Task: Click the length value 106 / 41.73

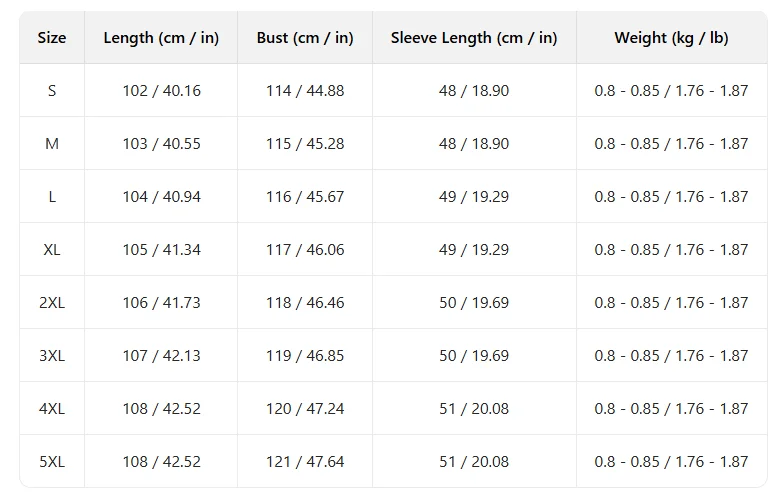Action: (161, 303)
